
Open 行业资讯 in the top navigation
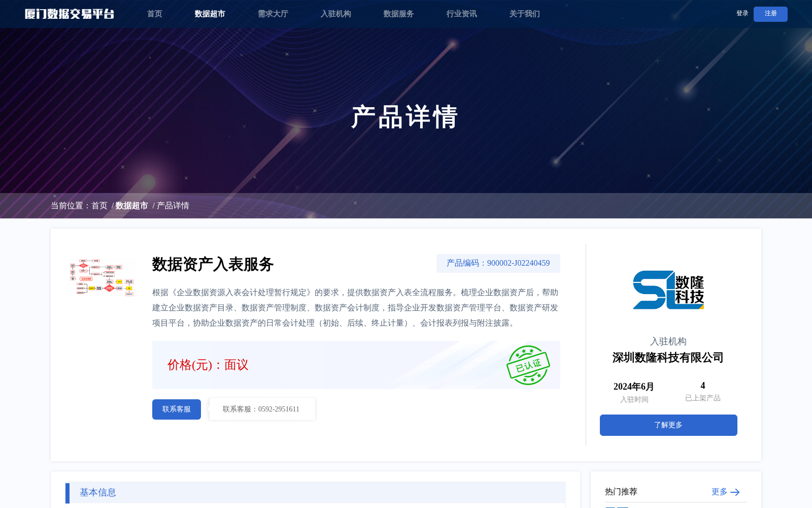pos(461,14)
